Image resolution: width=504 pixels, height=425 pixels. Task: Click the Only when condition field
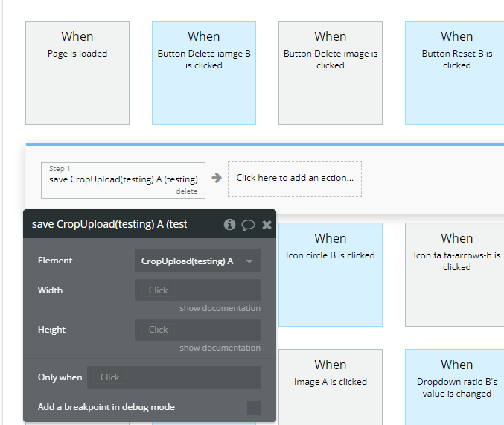pyautogui.click(x=173, y=377)
